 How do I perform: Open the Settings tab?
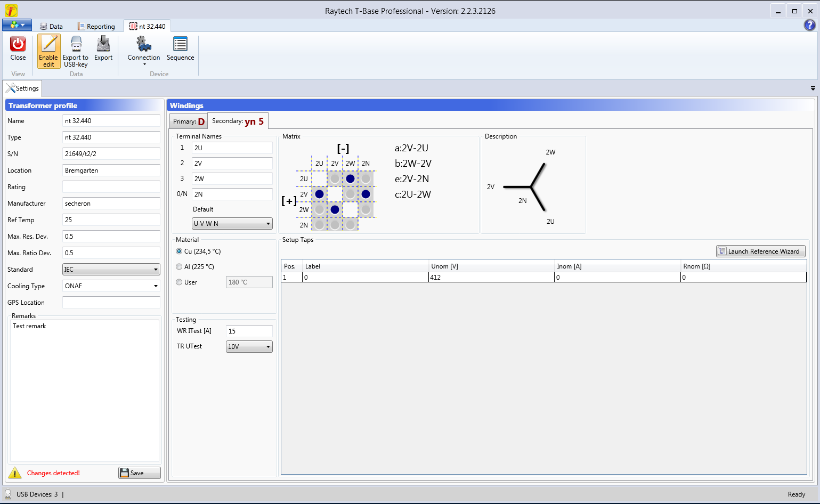[x=22, y=88]
